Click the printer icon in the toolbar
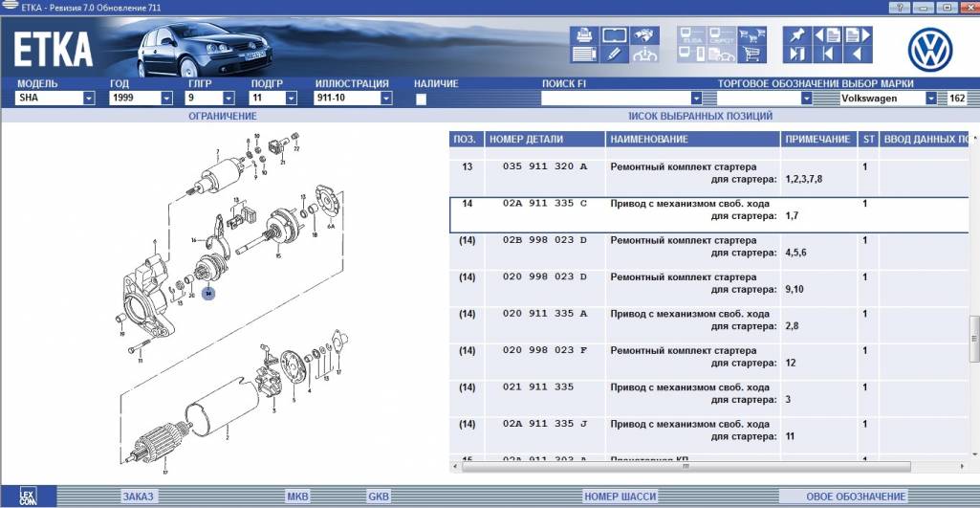Image resolution: width=980 pixels, height=508 pixels. tap(583, 35)
